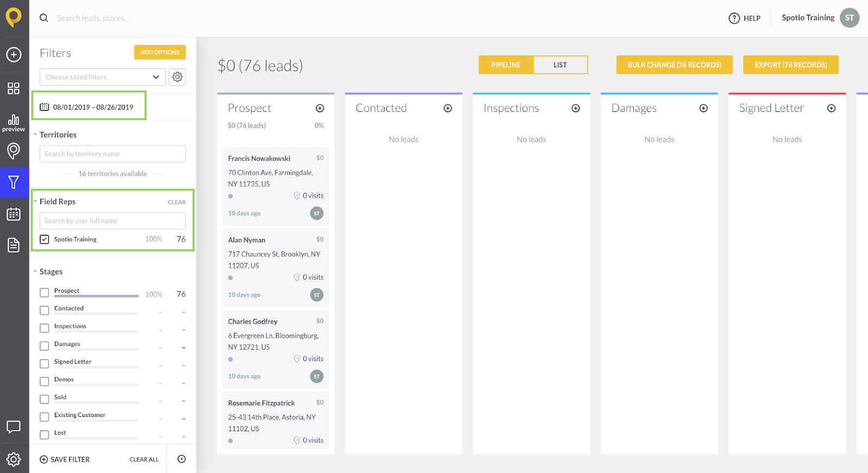This screenshot has height=473, width=868.
Task: Open the calendar icon in left sidebar
Action: point(14,214)
